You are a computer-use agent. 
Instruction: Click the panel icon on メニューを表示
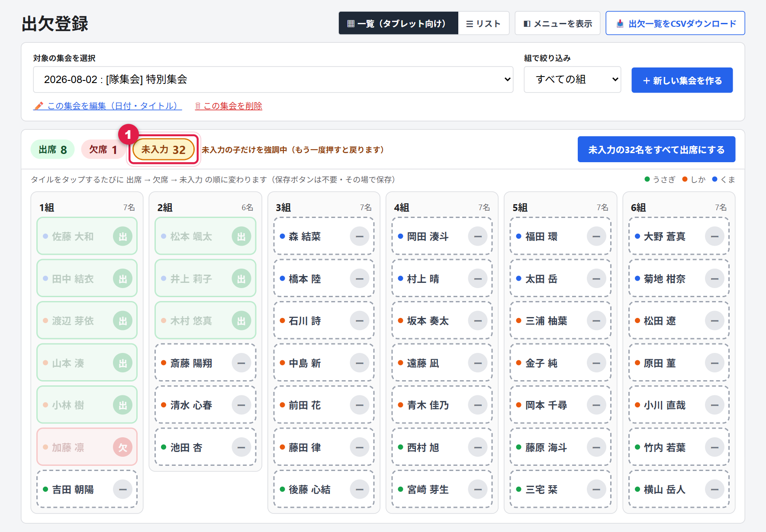coord(527,24)
